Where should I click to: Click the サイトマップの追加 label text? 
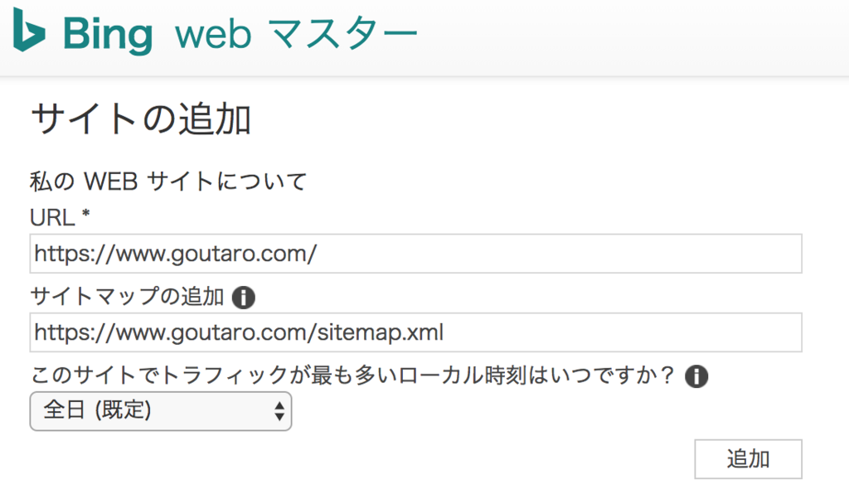point(127,297)
